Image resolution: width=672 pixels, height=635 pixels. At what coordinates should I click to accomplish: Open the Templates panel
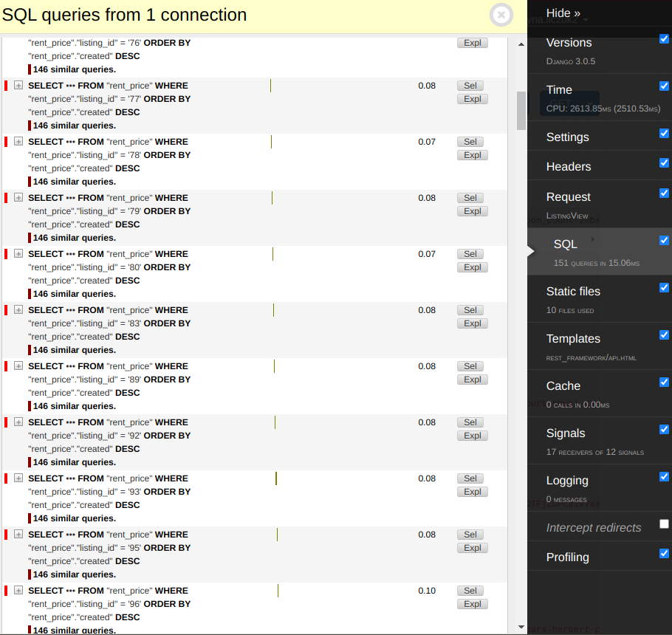573,339
